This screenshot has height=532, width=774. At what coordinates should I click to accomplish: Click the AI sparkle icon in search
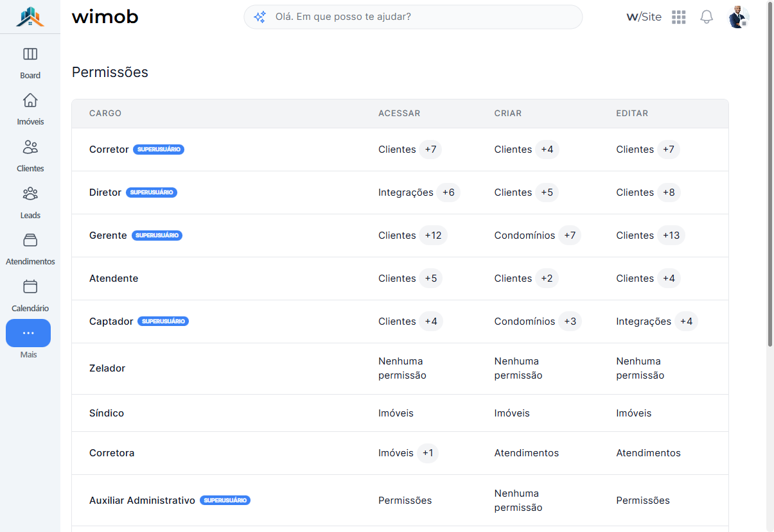[x=259, y=17]
